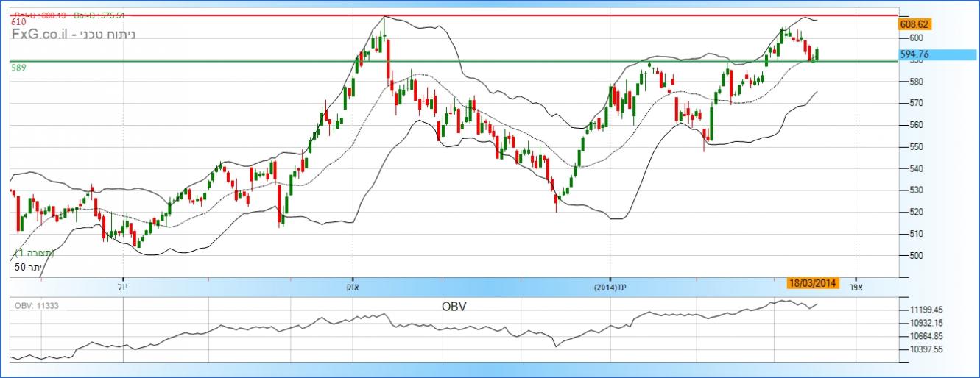Click the green (תצורה 1) configuration label
Viewport: 980px width, 378px height.
tap(35, 252)
